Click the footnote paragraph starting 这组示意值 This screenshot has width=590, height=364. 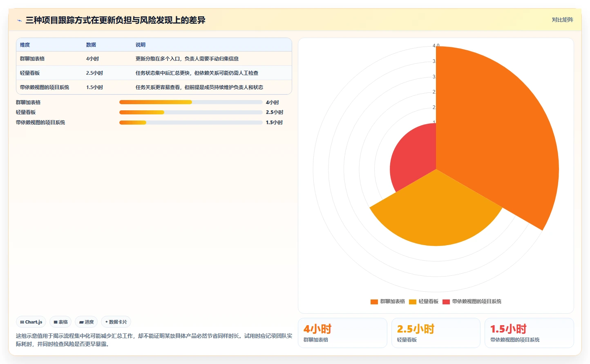point(154,340)
